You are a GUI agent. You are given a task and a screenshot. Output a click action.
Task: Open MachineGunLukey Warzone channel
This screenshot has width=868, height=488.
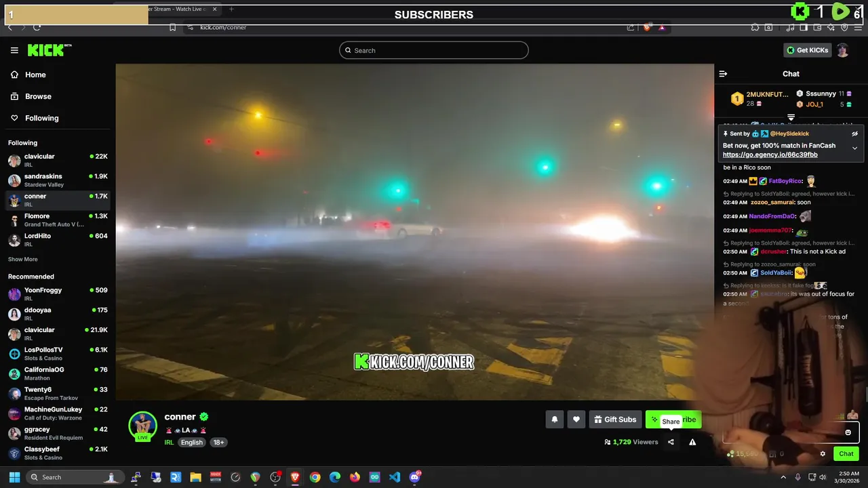pyautogui.click(x=58, y=413)
